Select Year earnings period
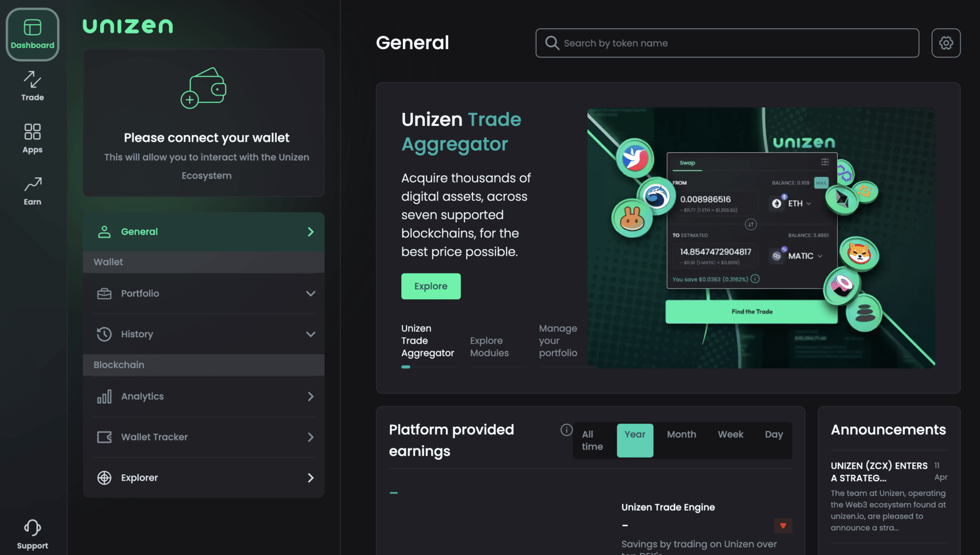 coord(635,440)
